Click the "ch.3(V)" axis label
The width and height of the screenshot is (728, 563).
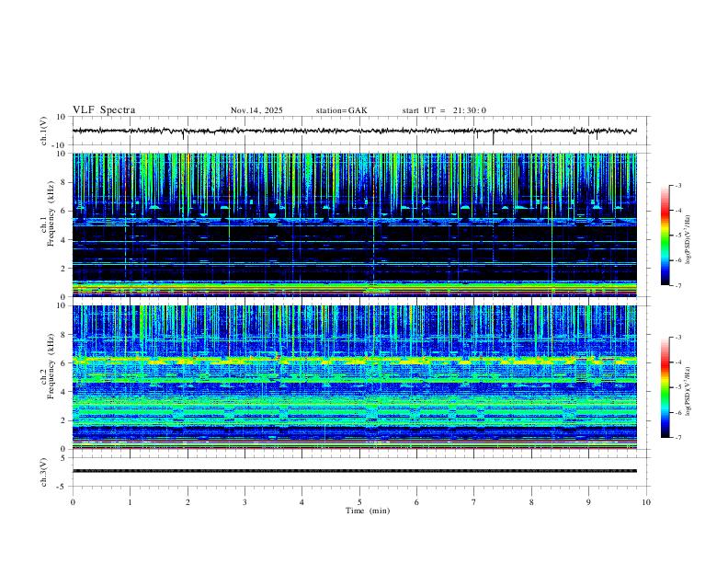[x=44, y=472]
